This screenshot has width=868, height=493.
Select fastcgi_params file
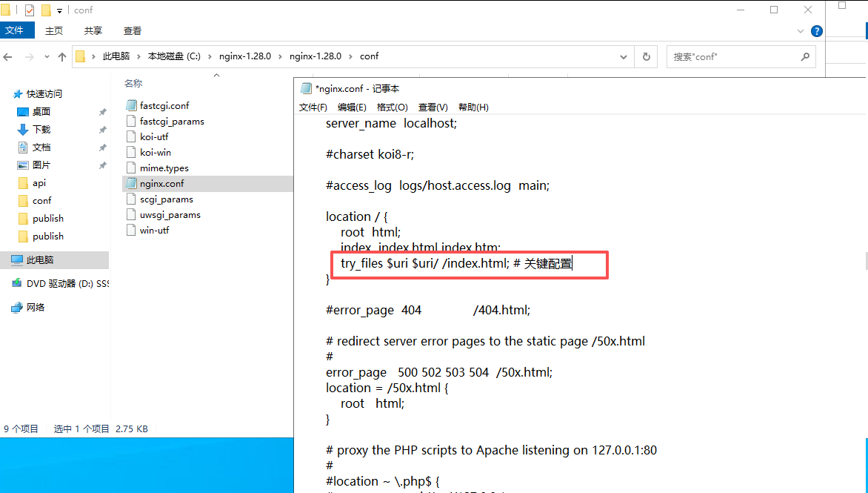(x=172, y=122)
